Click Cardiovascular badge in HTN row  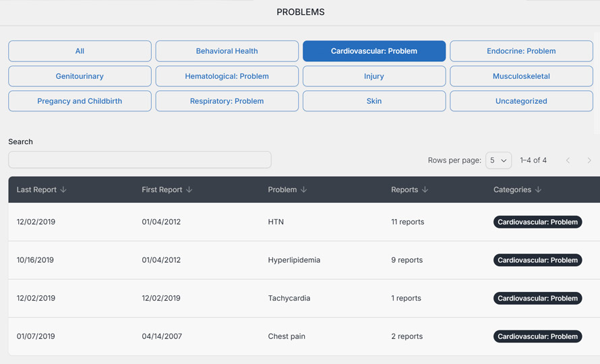tap(537, 222)
